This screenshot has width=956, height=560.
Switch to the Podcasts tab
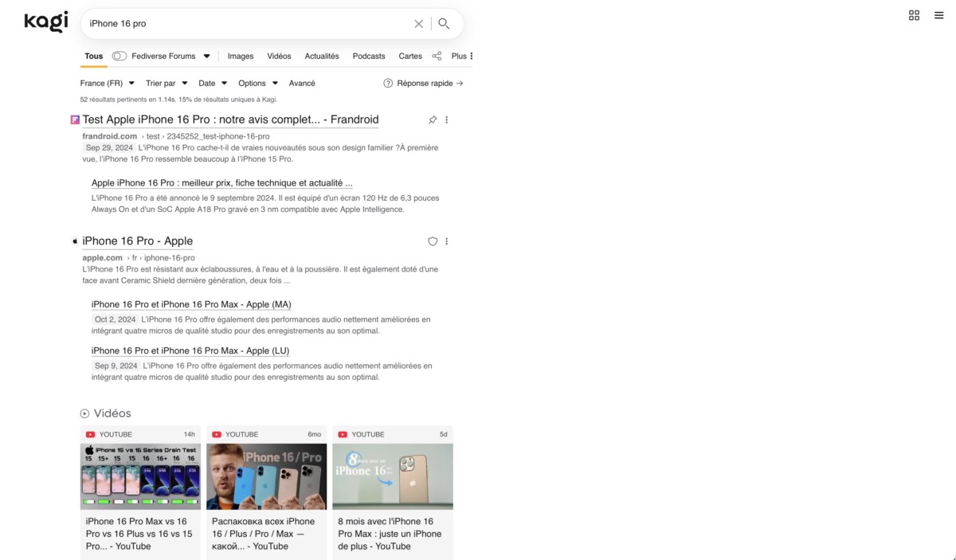369,56
